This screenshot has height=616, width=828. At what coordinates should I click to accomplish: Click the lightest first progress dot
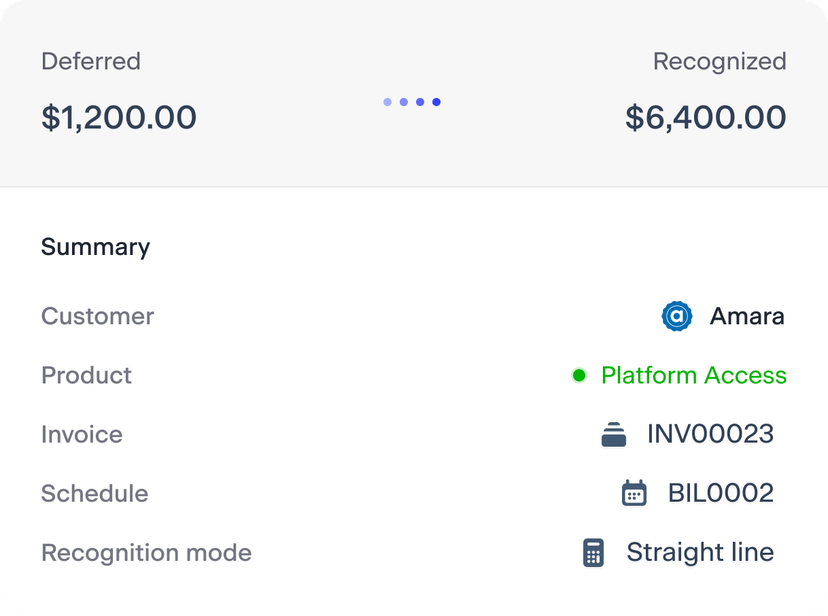click(388, 102)
